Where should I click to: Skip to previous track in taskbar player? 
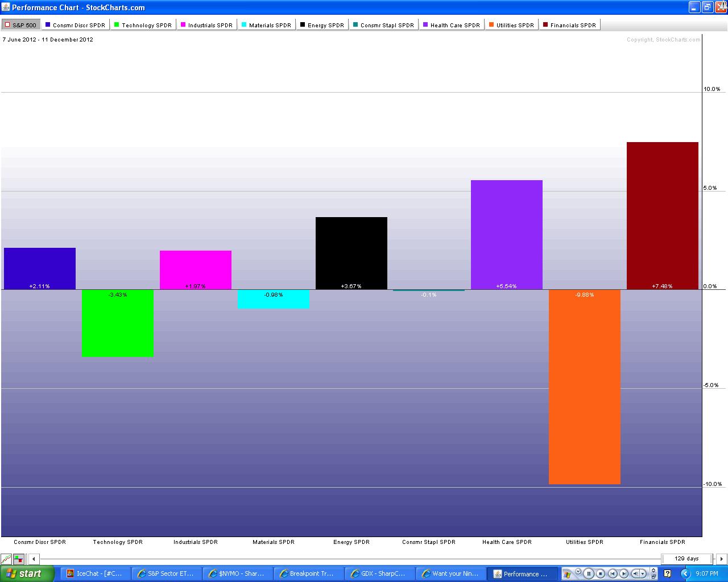coord(613,573)
